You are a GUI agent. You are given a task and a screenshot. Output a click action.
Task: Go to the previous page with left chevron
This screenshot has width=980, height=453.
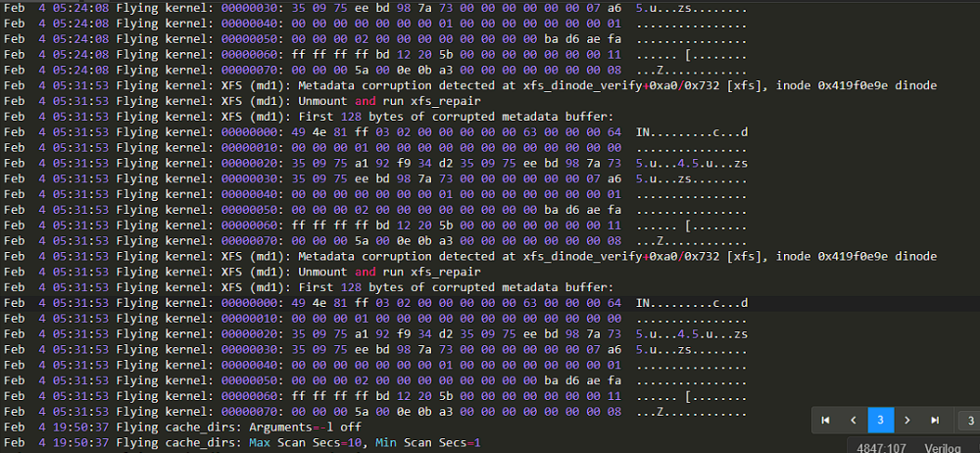(x=854, y=421)
